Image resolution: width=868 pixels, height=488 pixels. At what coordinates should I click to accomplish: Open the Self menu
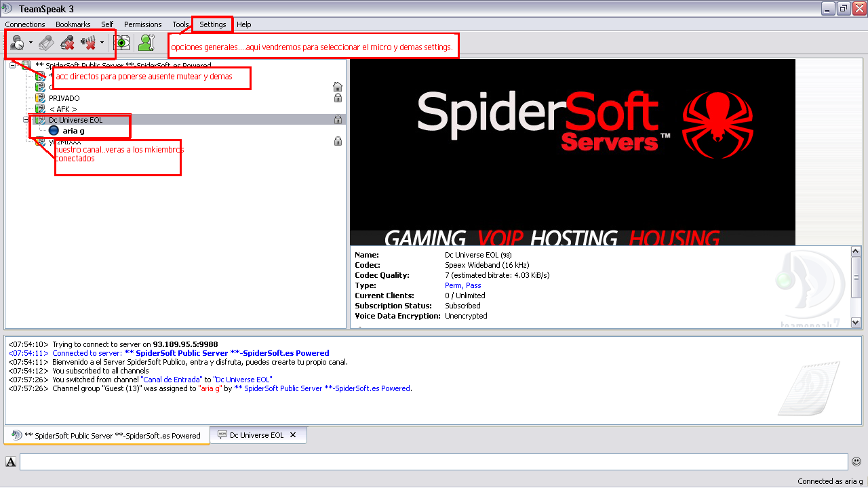[107, 24]
